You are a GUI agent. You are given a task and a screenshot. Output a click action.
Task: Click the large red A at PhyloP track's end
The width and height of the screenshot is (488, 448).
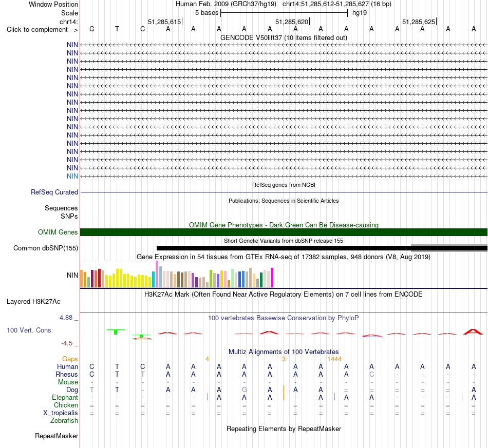[474, 332]
